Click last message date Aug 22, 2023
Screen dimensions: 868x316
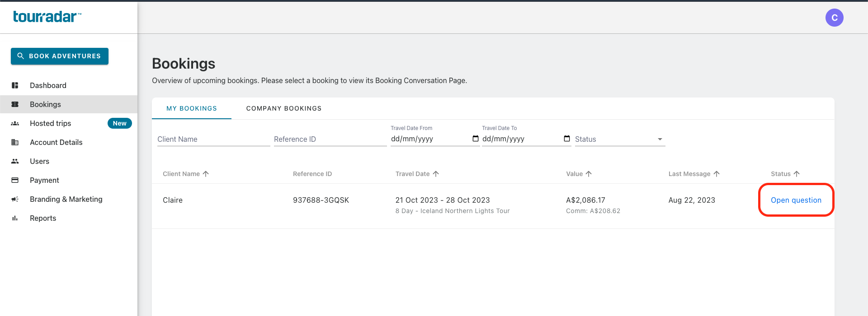(692, 200)
